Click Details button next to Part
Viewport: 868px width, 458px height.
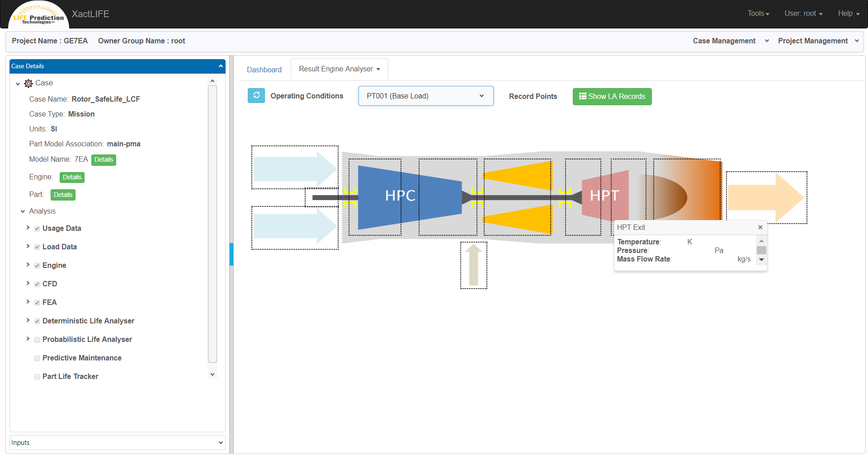(63, 195)
